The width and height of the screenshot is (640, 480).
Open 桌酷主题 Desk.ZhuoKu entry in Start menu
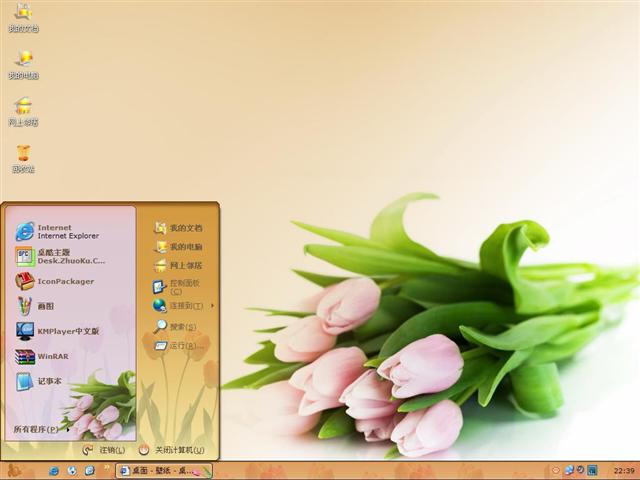60,256
